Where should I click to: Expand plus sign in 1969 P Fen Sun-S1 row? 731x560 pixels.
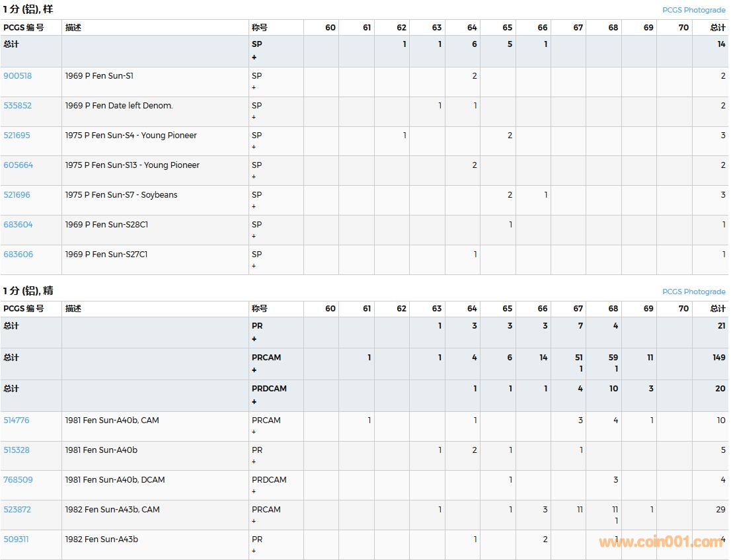coord(254,87)
